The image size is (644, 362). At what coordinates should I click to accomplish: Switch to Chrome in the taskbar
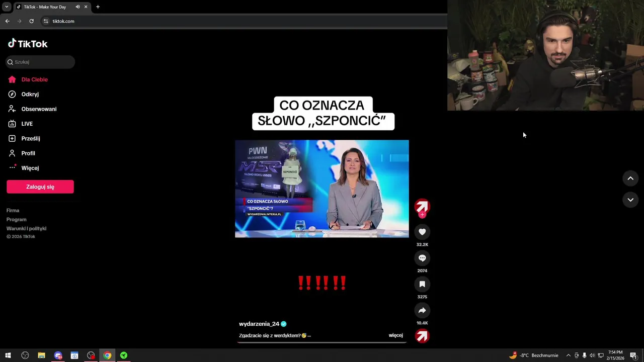(107, 355)
